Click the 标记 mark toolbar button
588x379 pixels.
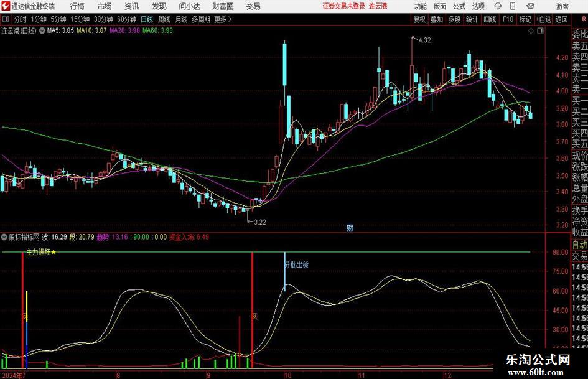click(x=525, y=19)
